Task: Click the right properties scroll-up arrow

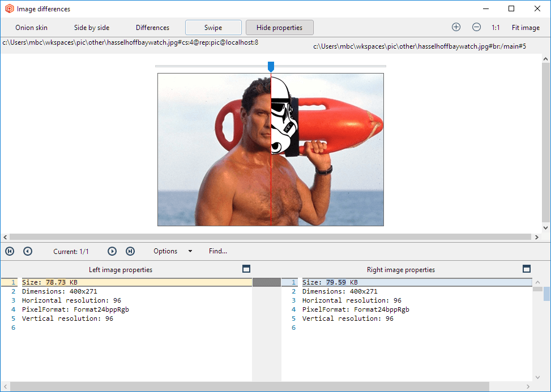Action: [537, 282]
